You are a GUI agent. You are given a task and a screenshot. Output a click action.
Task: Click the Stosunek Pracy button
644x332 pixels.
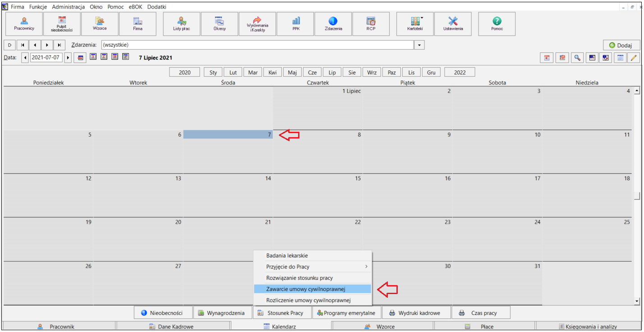pos(282,313)
